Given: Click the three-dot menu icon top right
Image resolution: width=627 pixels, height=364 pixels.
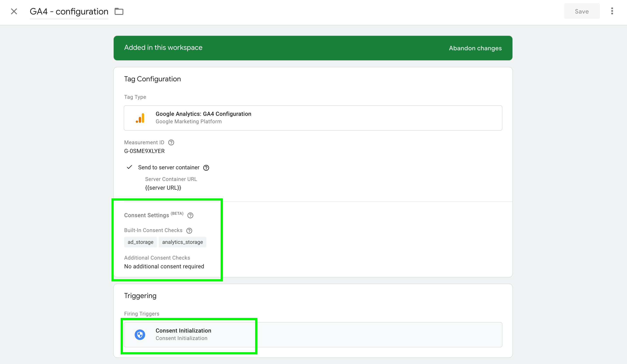Looking at the screenshot, I should tap(612, 11).
